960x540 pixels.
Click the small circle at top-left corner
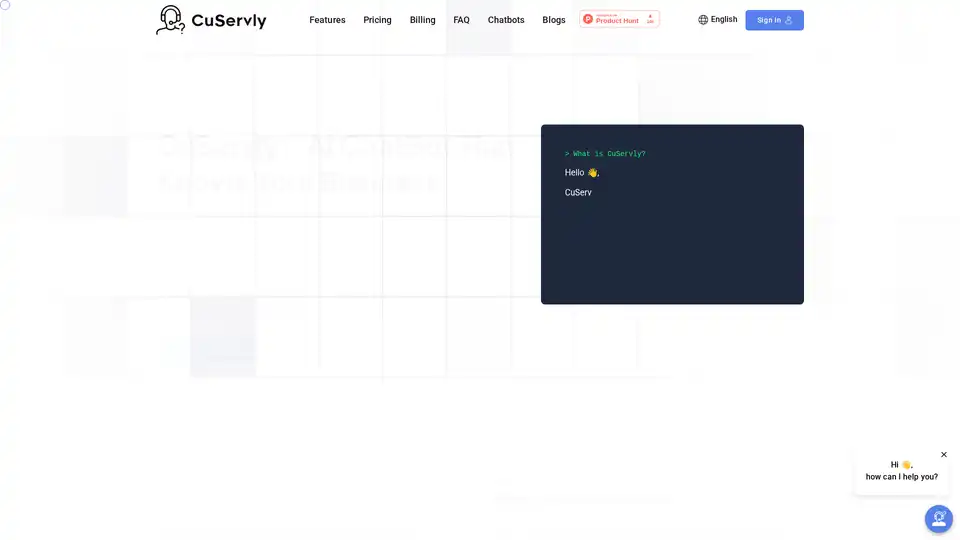pyautogui.click(x=5, y=5)
